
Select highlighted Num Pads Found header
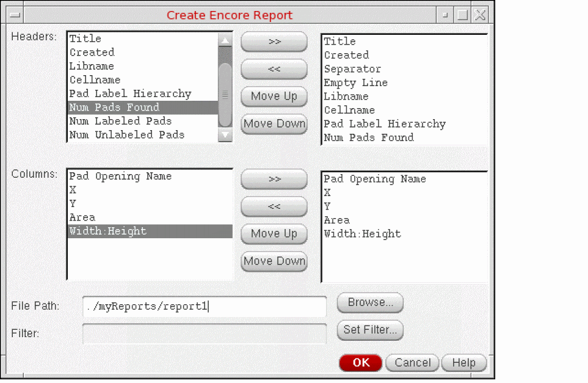(x=143, y=108)
